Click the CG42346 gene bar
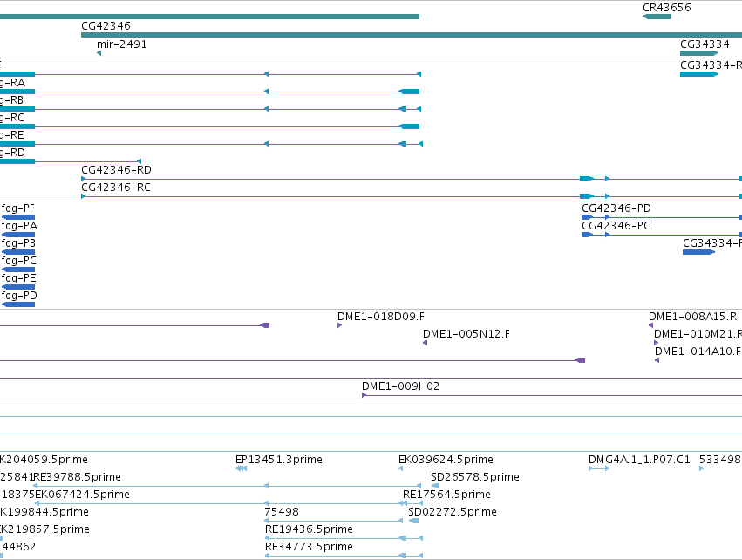742x560 pixels. click(412, 35)
